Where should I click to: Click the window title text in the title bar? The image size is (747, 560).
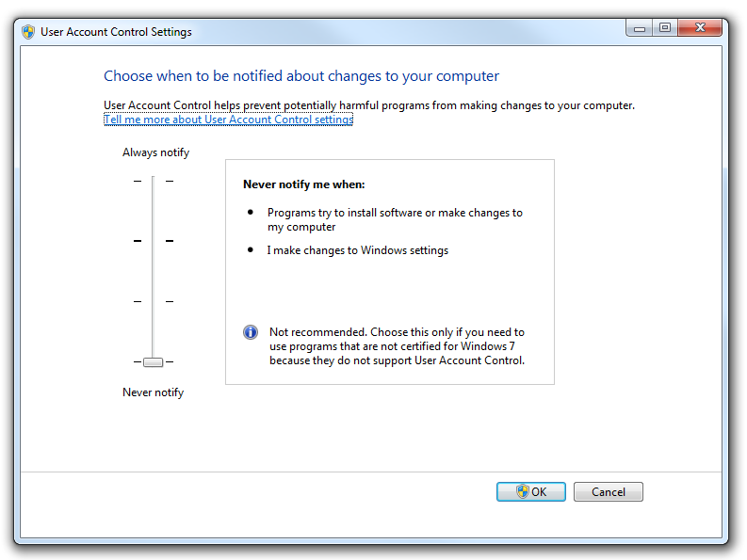click(116, 32)
